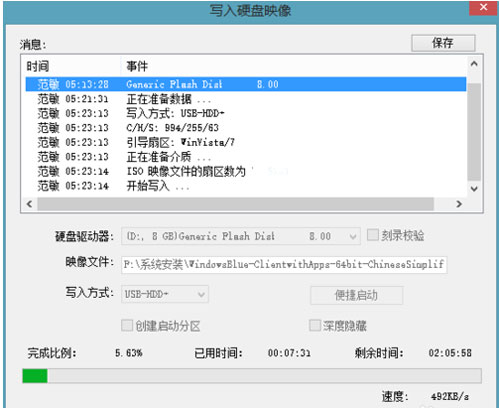Click the 保存 button
Image resolution: width=500 pixels, height=408 pixels.
(x=443, y=43)
